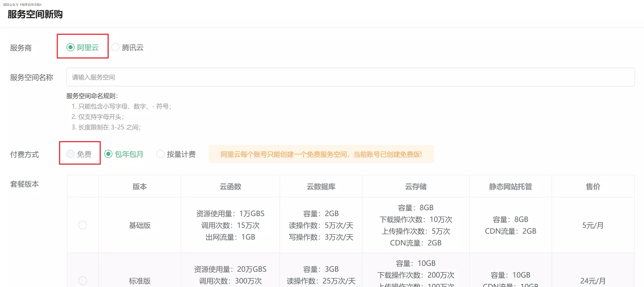
Task: Click the 静态网站托管 column header
Action: pyautogui.click(x=510, y=186)
